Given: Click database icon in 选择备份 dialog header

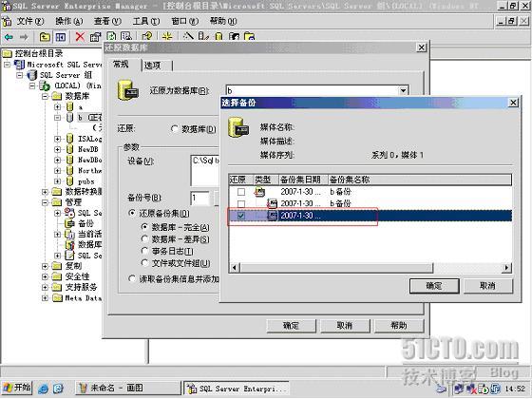Looking at the screenshot, I should click(x=238, y=127).
